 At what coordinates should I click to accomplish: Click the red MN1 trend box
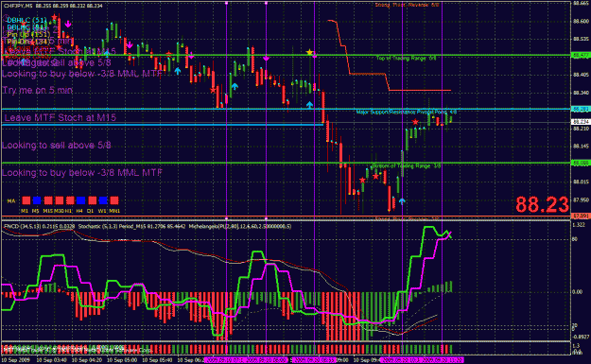(x=114, y=200)
